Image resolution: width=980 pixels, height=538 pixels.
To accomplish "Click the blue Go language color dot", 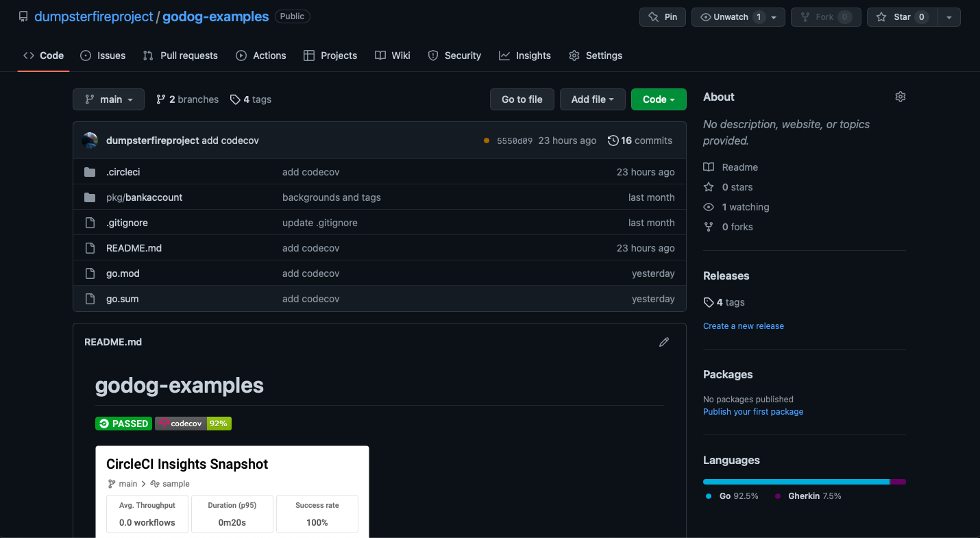I will point(709,496).
